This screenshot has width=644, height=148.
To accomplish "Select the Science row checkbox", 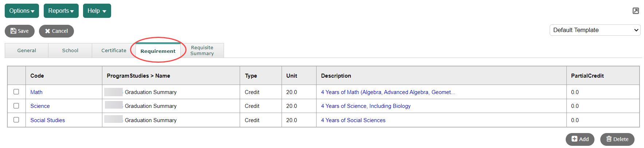I will (x=16, y=106).
